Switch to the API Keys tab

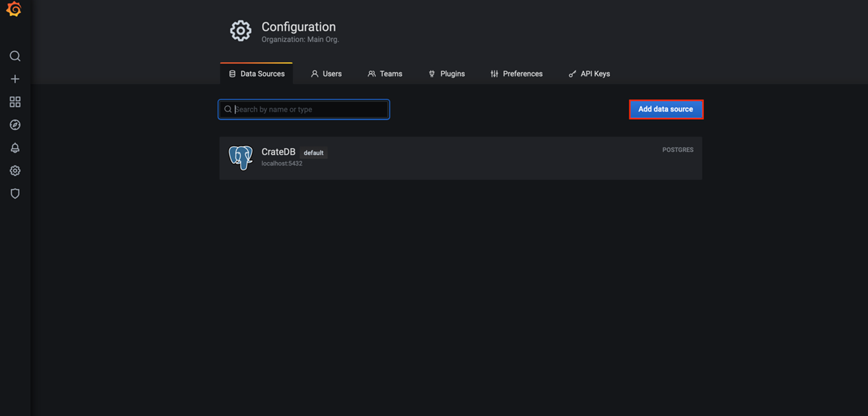pos(589,74)
